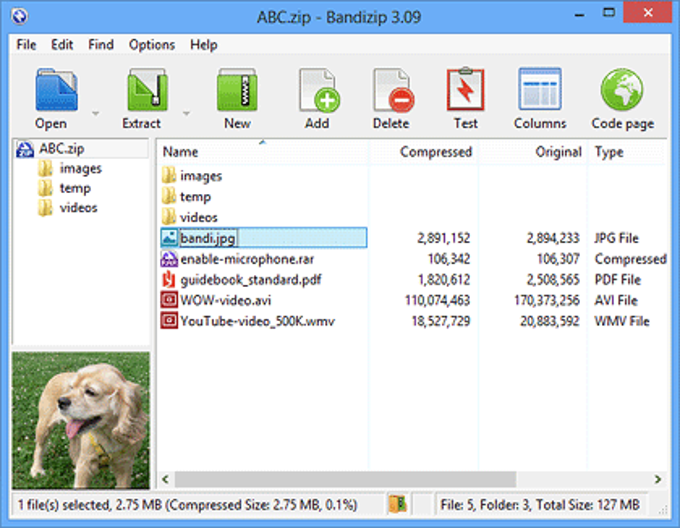Click the temp folder icon in file list
The height and width of the screenshot is (528, 680).
(169, 196)
